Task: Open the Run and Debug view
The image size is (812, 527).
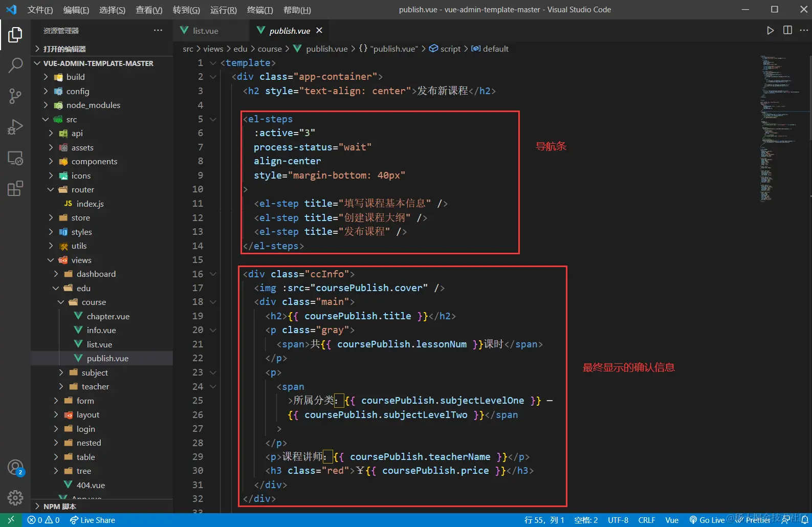Action: pyautogui.click(x=15, y=126)
